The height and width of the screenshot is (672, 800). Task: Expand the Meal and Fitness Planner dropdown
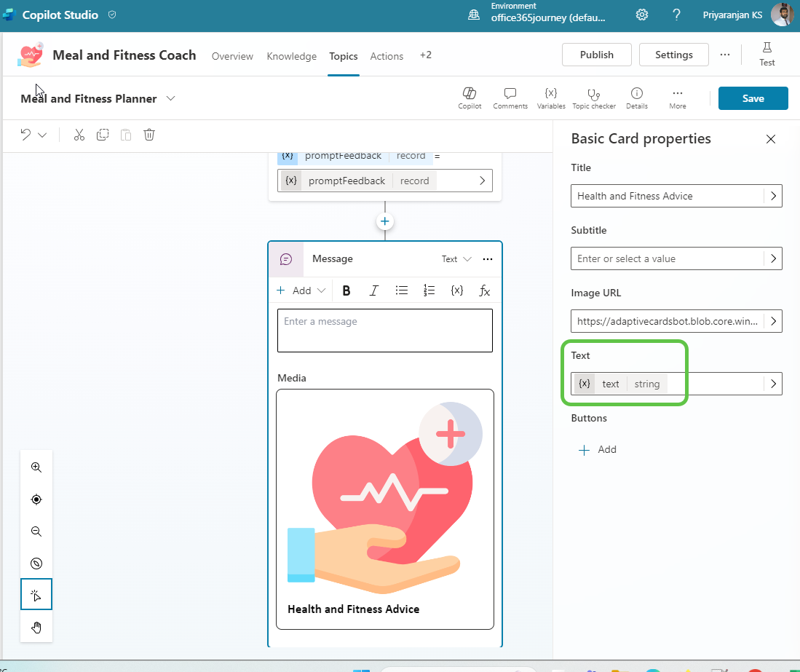point(170,98)
